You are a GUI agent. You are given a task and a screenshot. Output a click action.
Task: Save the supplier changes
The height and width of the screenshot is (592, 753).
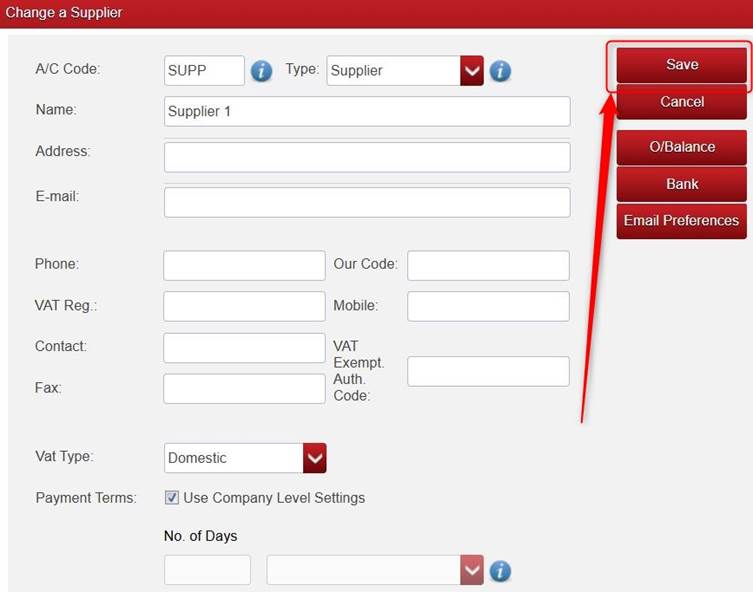(681, 65)
